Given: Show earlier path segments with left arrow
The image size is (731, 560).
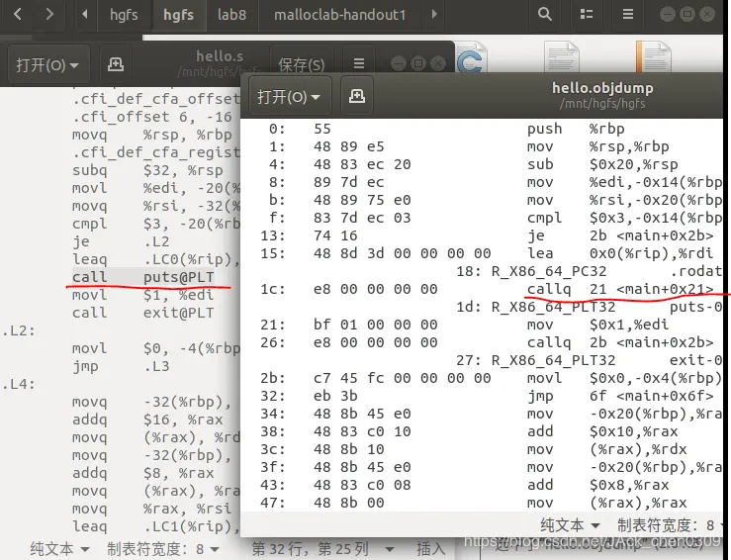Looking at the screenshot, I should point(85,15).
